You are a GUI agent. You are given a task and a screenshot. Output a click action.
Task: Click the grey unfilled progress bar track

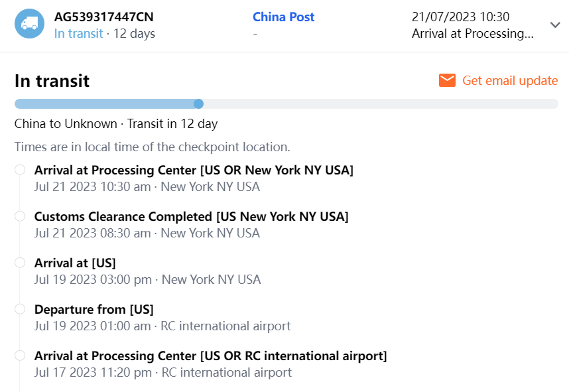click(378, 103)
